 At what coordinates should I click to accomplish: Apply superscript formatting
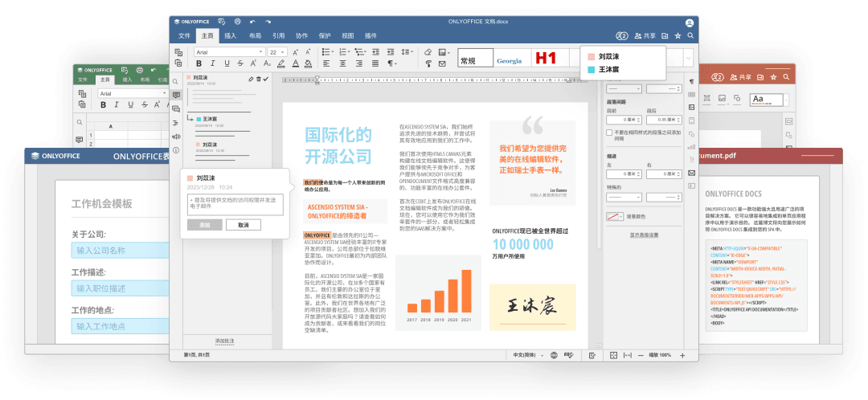(253, 63)
